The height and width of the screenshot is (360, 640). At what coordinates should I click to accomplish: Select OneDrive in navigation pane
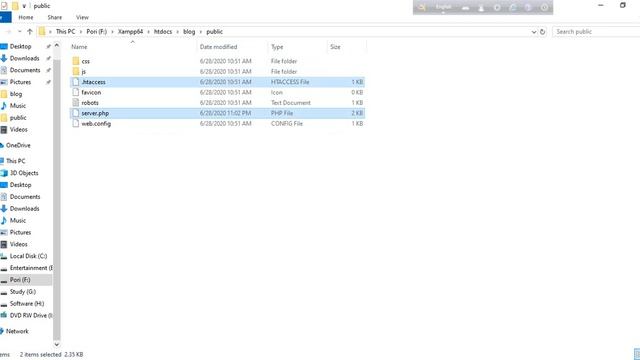pos(18,145)
